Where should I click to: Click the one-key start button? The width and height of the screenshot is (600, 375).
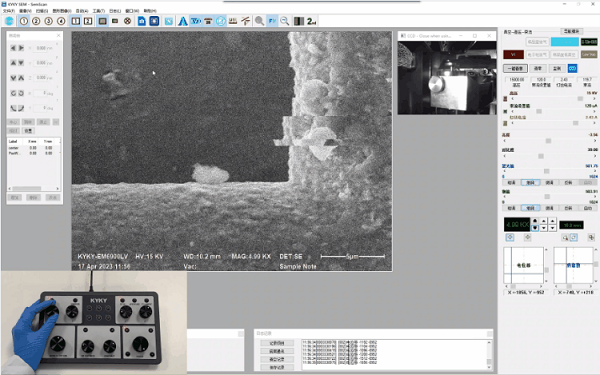515,68
